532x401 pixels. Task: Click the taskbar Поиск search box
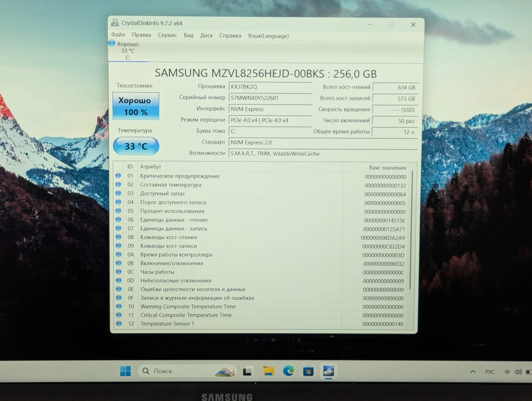(187, 371)
